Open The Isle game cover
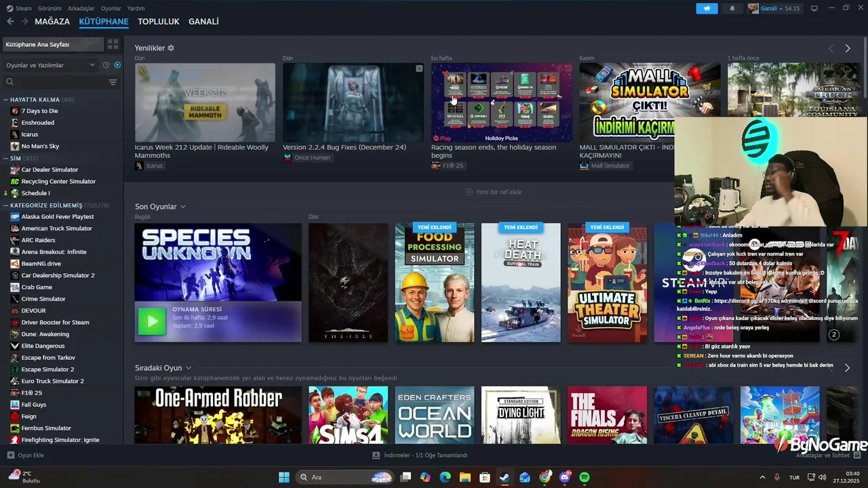Image resolution: width=868 pixels, height=488 pixels. tap(348, 283)
